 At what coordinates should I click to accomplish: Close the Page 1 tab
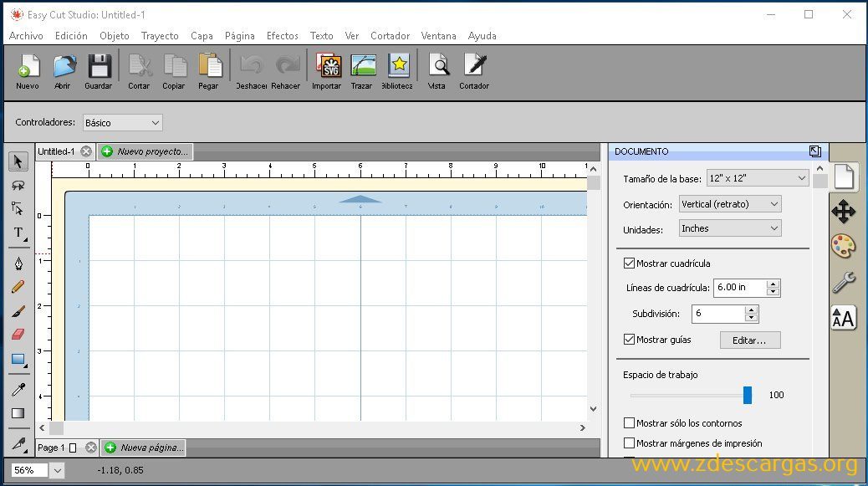(91, 448)
